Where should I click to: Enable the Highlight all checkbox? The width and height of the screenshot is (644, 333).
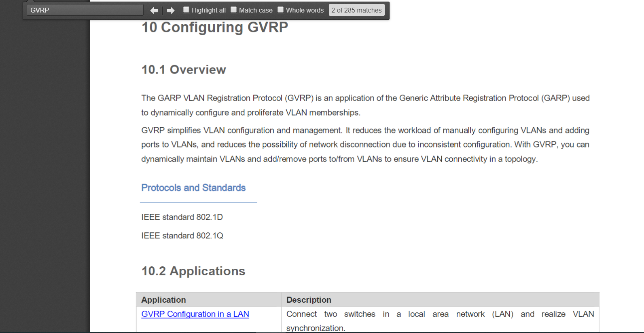(186, 10)
